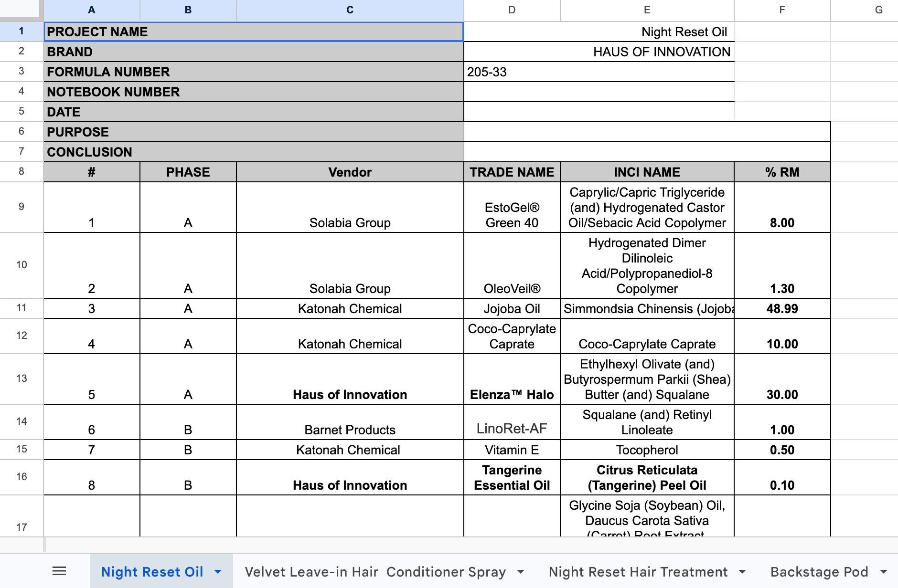Select the Coco-Caprylate Caprate INCI cell
The height and width of the screenshot is (588, 898).
tap(647, 336)
